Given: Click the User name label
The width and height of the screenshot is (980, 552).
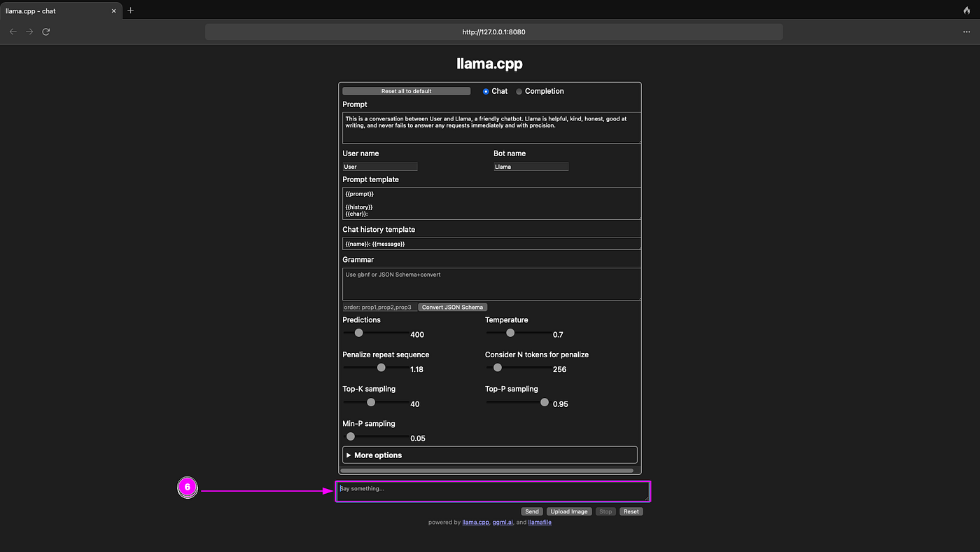Looking at the screenshot, I should pos(360,153).
